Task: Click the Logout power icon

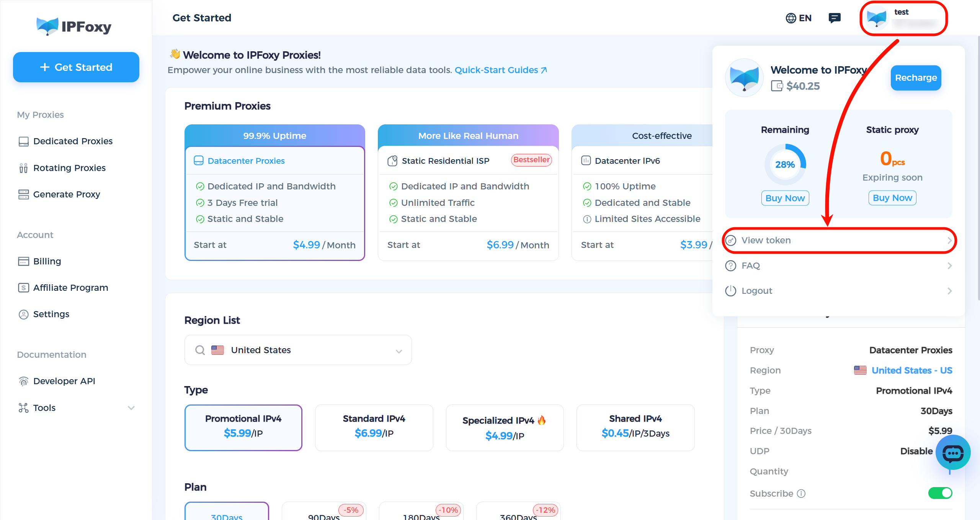Action: click(x=731, y=291)
